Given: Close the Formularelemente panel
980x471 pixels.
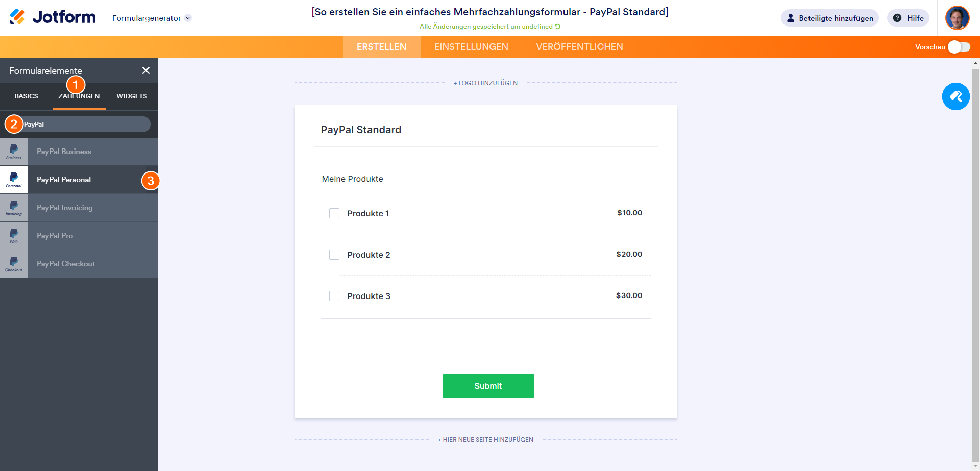Looking at the screenshot, I should [146, 70].
